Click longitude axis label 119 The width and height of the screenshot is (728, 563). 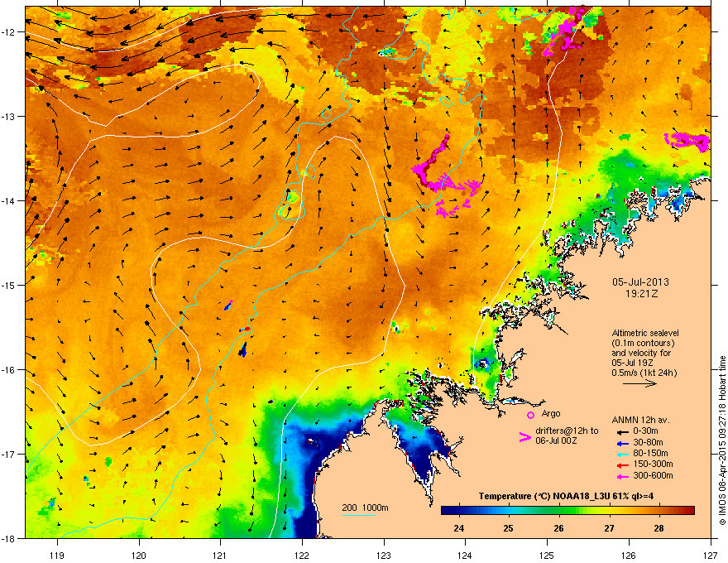57,555
